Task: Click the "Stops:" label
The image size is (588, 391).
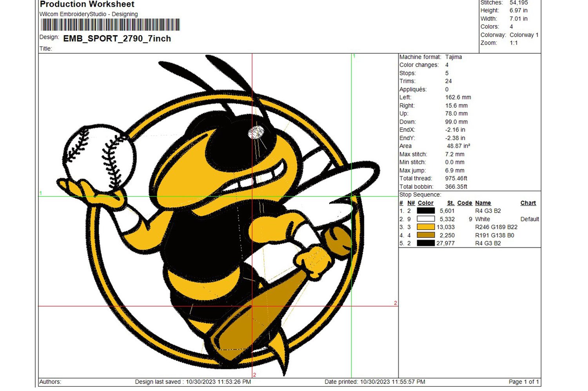Action: click(x=408, y=73)
